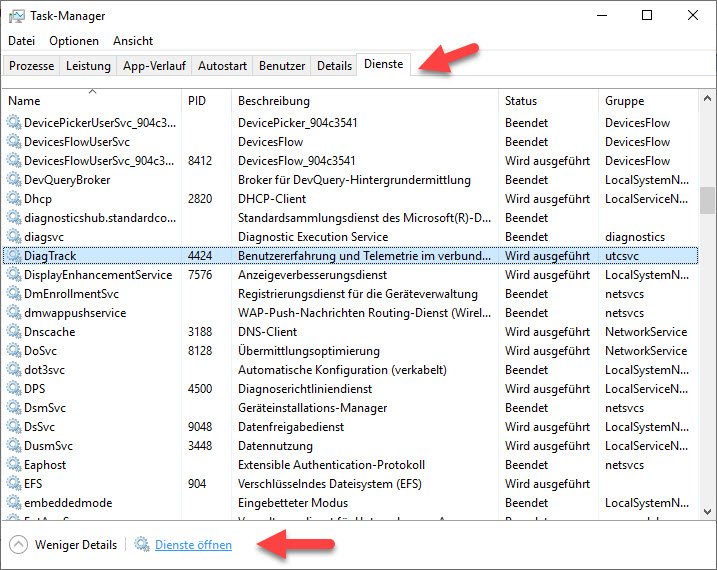
Task: Click the Eaphost service gear icon
Action: pos(14,465)
